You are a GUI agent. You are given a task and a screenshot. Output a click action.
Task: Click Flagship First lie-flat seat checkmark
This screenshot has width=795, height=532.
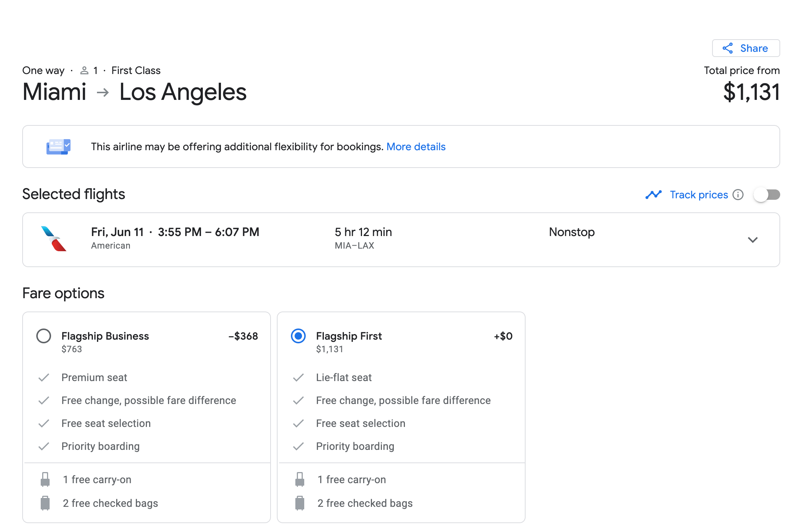298,377
